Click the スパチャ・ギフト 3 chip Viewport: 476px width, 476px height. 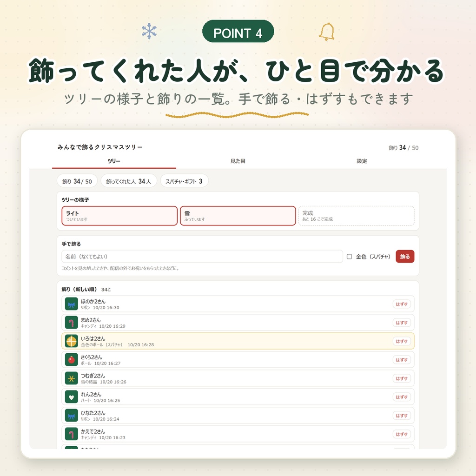[x=184, y=181]
